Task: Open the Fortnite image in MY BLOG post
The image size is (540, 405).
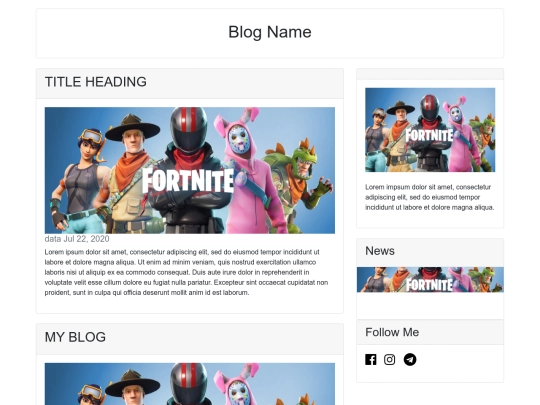Action: point(190,384)
